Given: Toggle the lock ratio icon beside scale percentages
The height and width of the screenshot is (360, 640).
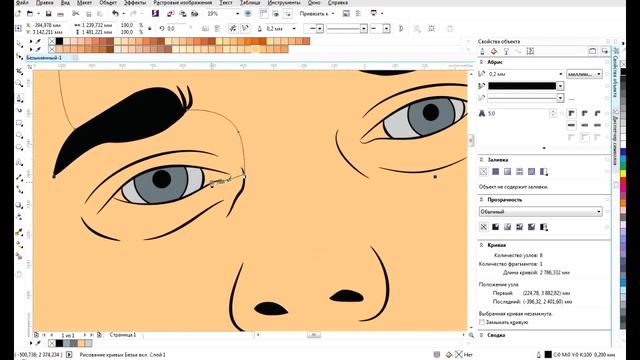Looking at the screenshot, I should 150,29.
